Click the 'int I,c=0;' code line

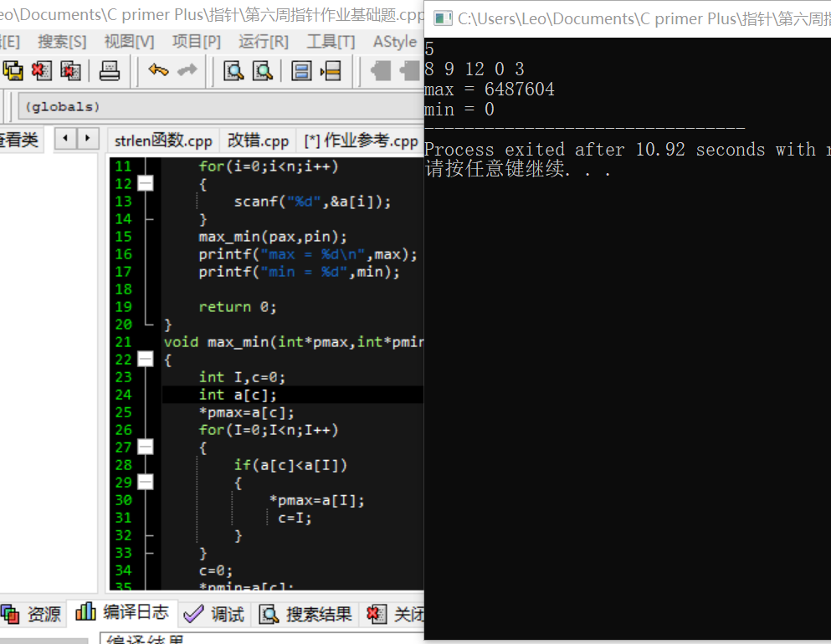tap(242, 377)
